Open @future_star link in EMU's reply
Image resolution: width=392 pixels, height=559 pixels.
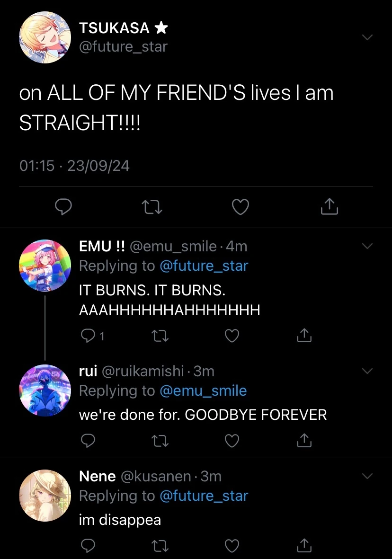pyautogui.click(x=204, y=266)
